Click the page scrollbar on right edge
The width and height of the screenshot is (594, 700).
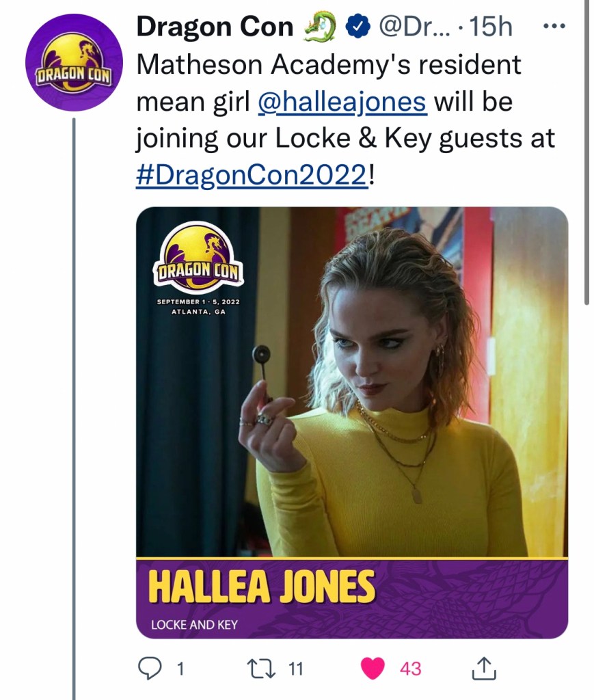tap(586, 152)
